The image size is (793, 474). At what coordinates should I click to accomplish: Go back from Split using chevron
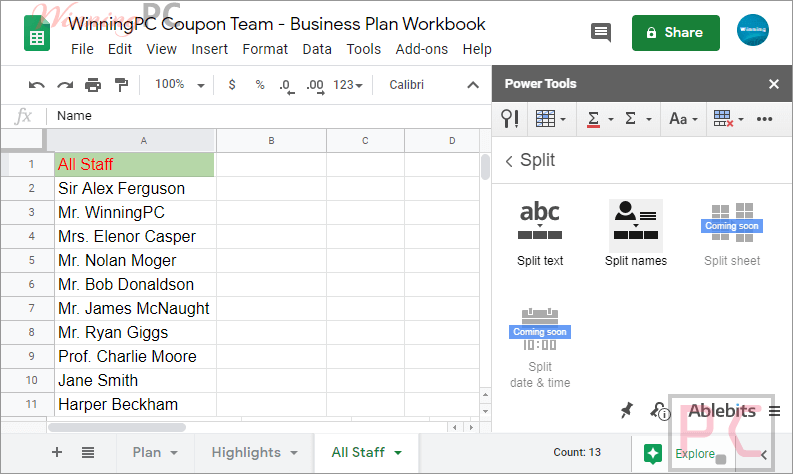pos(509,161)
